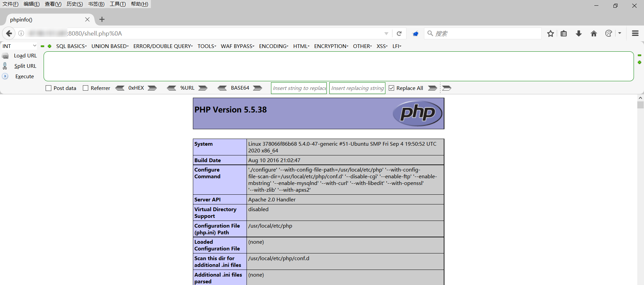Screen dimensions: 644x285
Task: Expand the ENCODING menu
Action: [274, 46]
